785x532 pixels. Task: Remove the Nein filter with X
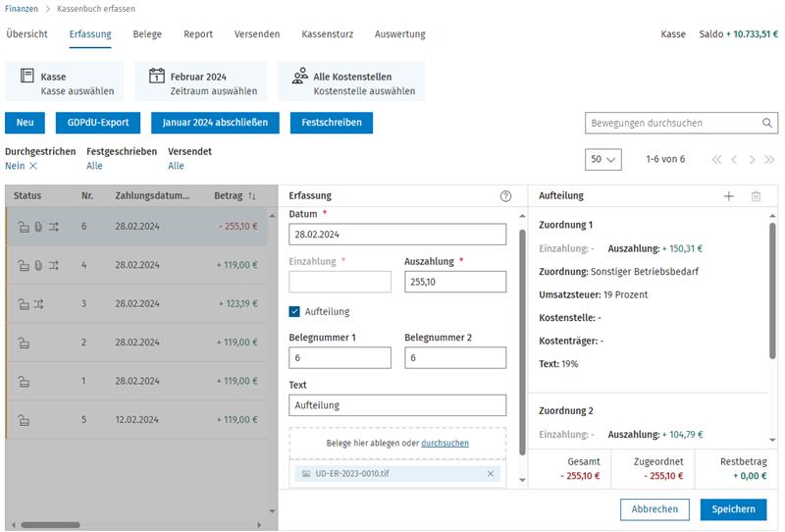[33, 166]
